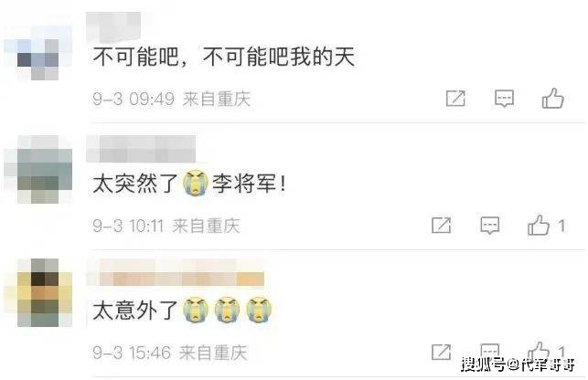Open third commenter's yellow avatar
Image resolution: width=588 pixels, height=380 pixels.
tap(38, 292)
